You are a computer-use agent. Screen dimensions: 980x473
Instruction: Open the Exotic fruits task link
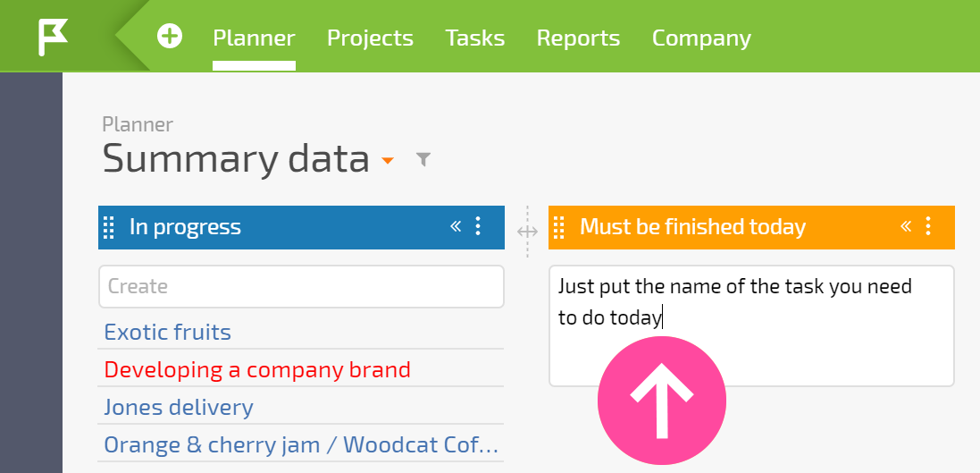(x=167, y=333)
